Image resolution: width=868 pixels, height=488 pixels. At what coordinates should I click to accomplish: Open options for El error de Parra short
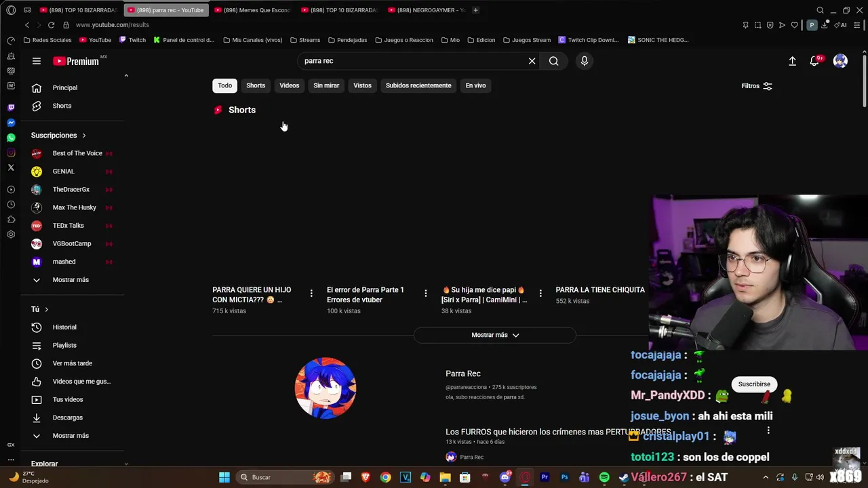click(426, 293)
